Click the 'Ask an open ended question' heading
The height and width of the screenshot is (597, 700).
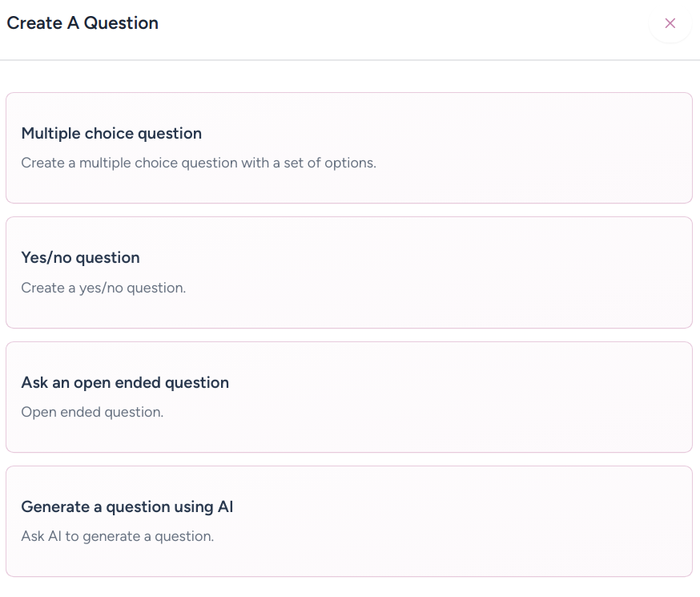(125, 382)
